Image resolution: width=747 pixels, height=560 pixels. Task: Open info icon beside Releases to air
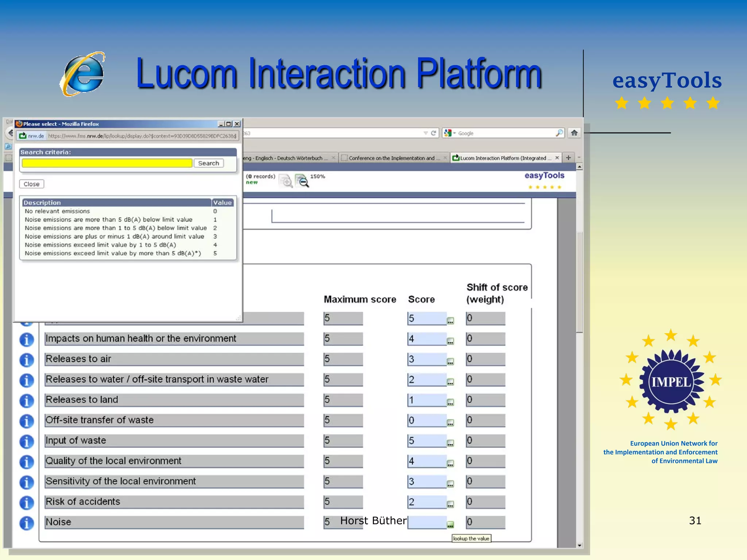pos(27,360)
